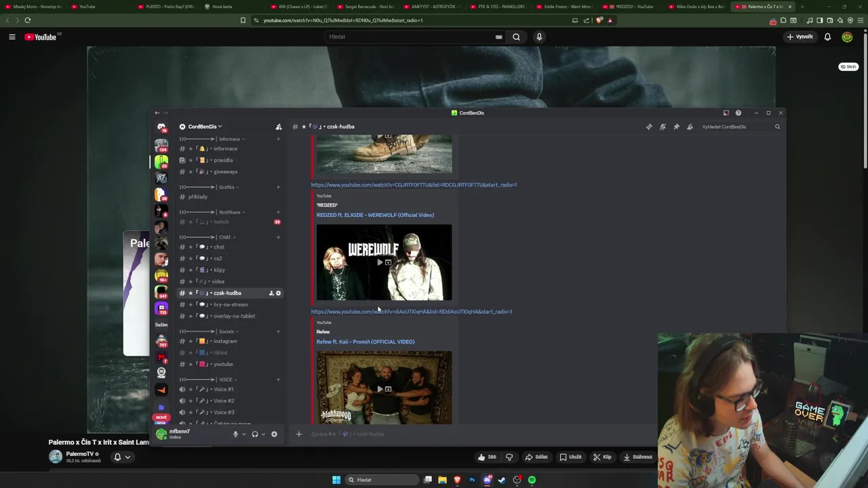Open threads icon in Discord channel header
Viewport: 868px width, 488px height.
[x=649, y=127]
